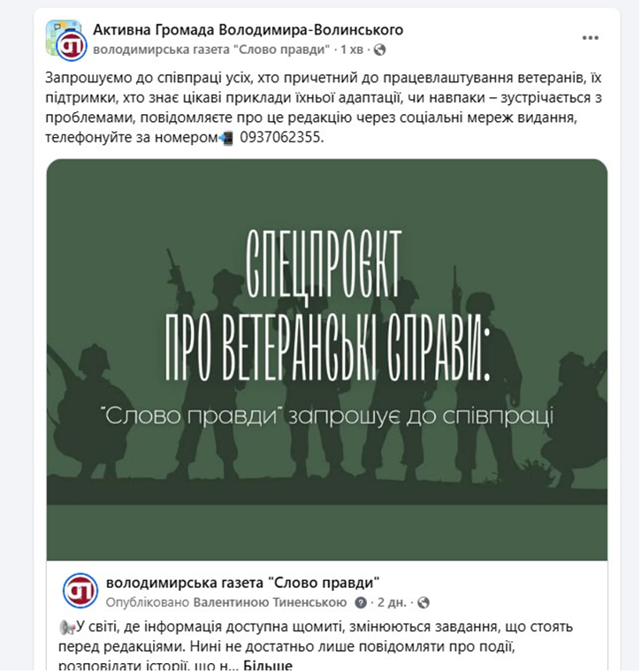
Task: Open the 'Валентиною Тиненською' author link
Action: [x=270, y=602]
